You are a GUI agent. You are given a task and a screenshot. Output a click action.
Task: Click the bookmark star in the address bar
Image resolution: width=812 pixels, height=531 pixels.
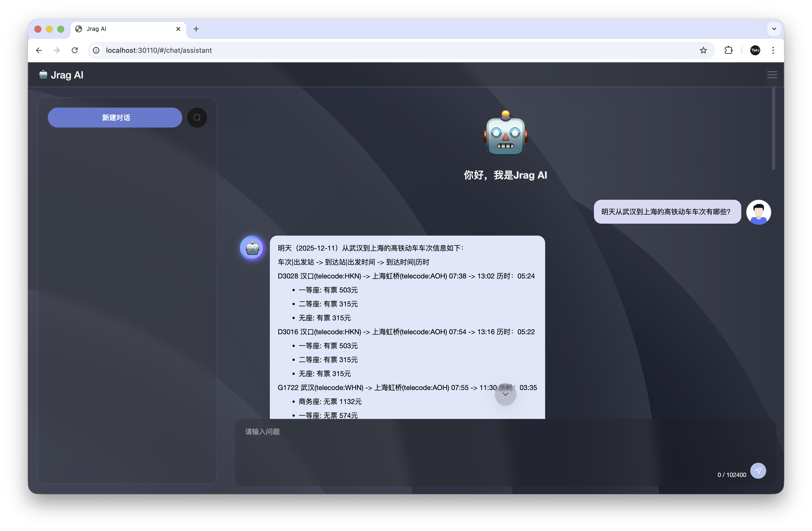tap(703, 50)
